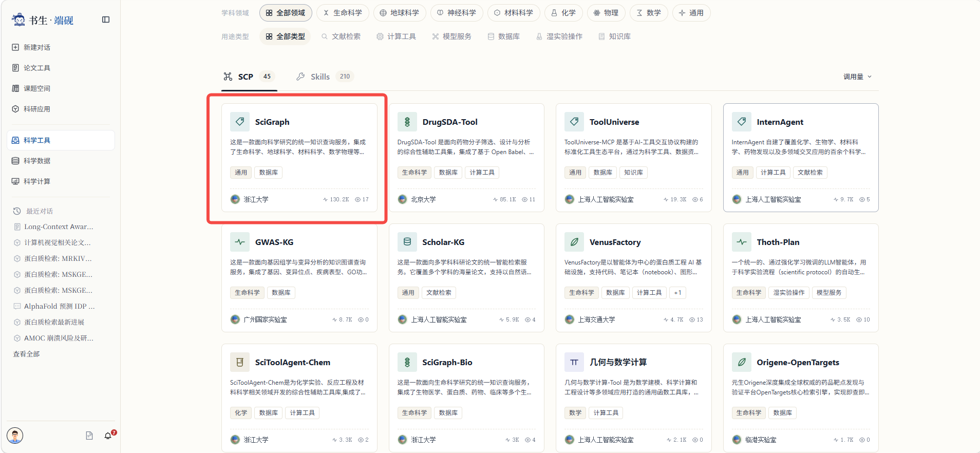Open 科学工具 in the sidebar
This screenshot has height=453, width=980.
click(x=61, y=140)
